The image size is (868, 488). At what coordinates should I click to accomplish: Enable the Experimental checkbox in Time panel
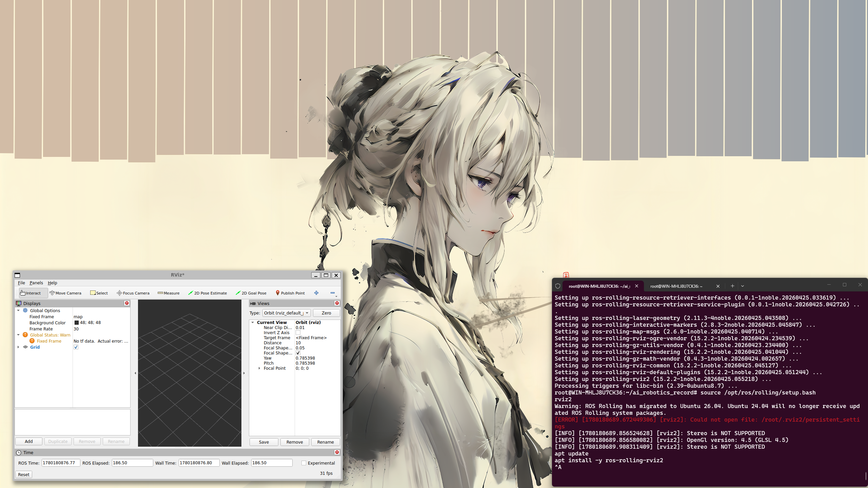pyautogui.click(x=304, y=463)
